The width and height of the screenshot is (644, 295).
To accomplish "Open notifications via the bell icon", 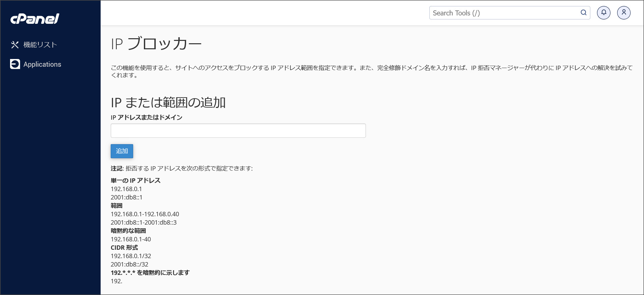I will (x=604, y=13).
